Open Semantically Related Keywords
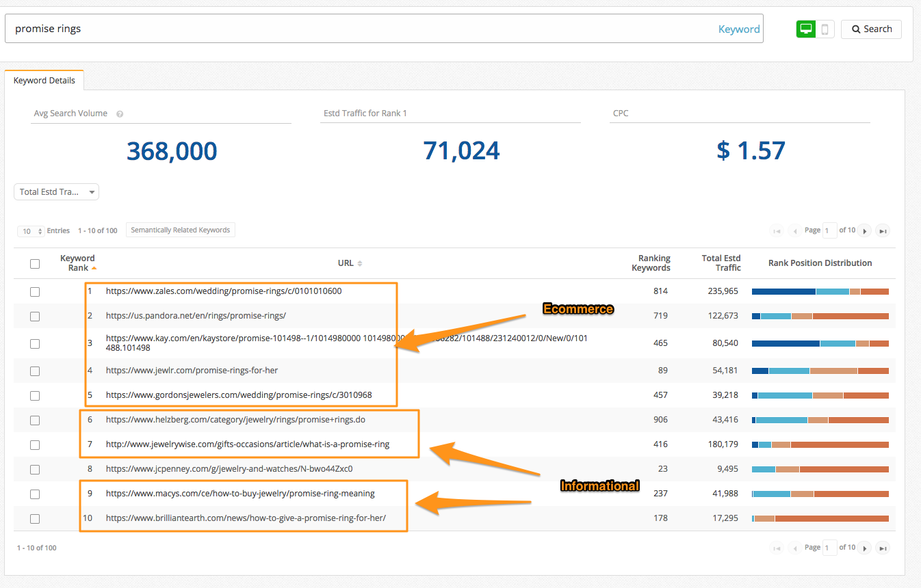 tap(181, 230)
